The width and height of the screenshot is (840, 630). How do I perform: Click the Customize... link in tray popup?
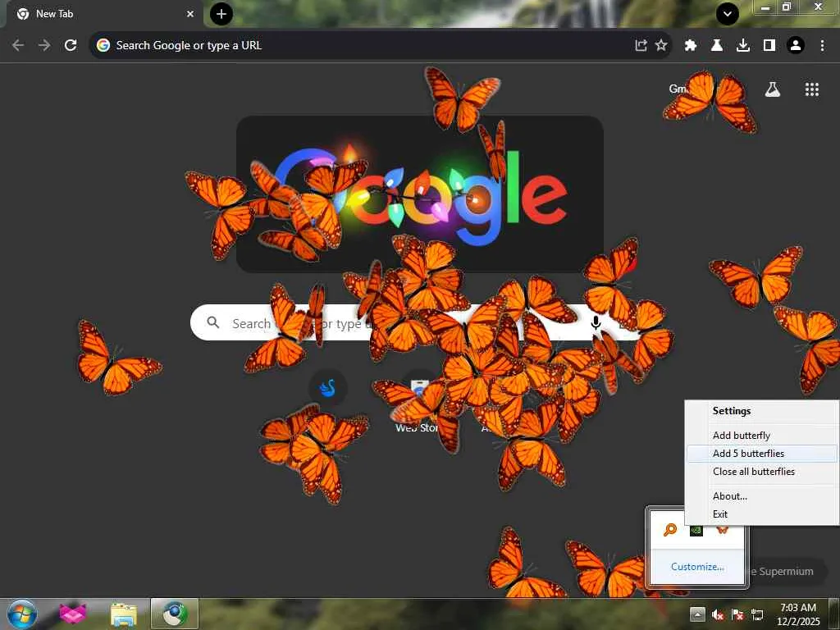(697, 567)
